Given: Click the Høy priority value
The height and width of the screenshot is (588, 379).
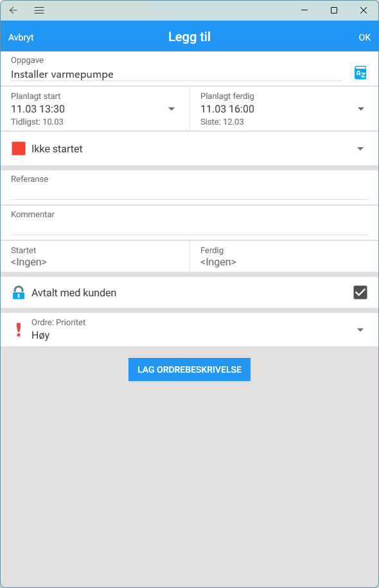Looking at the screenshot, I should [x=40, y=335].
